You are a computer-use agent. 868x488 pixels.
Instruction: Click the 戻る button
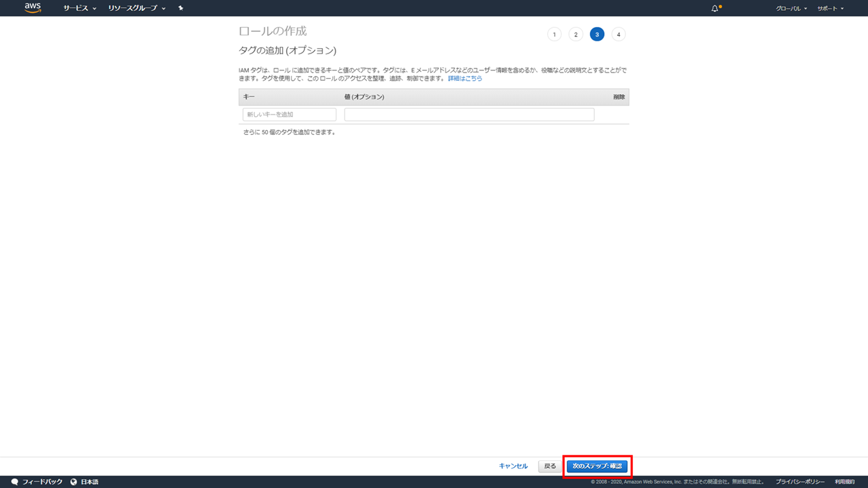coord(550,466)
